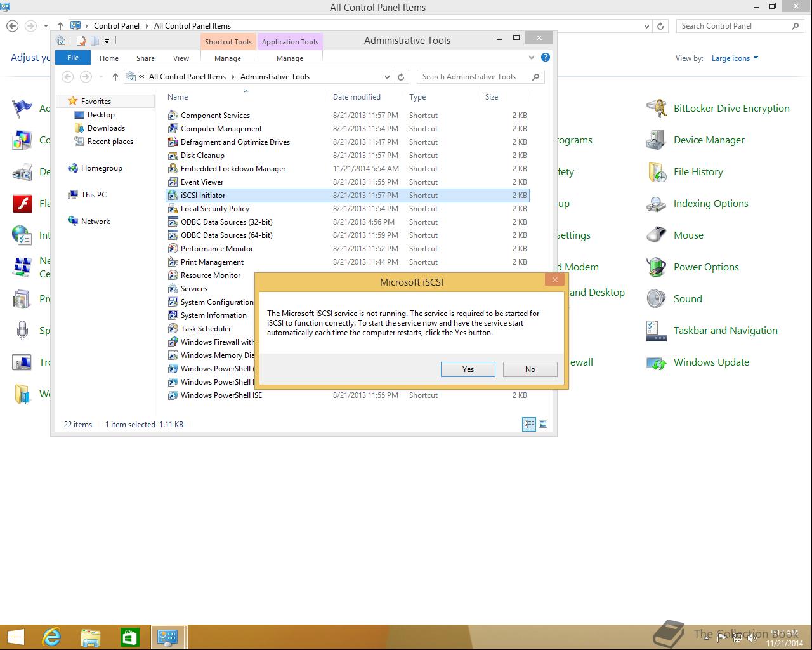Image resolution: width=812 pixels, height=650 pixels.
Task: Click the Computer Management shortcut icon
Action: (173, 129)
